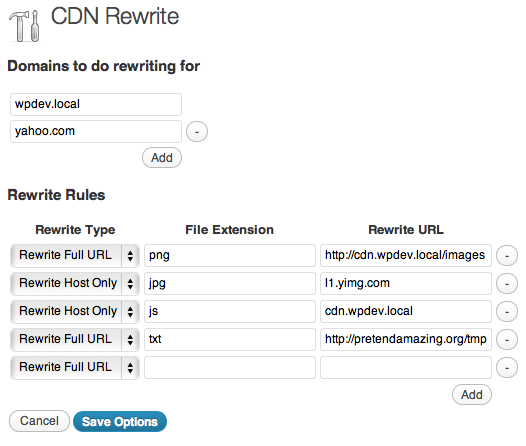Remove the yahoo.com domain with minus button

coord(197,131)
